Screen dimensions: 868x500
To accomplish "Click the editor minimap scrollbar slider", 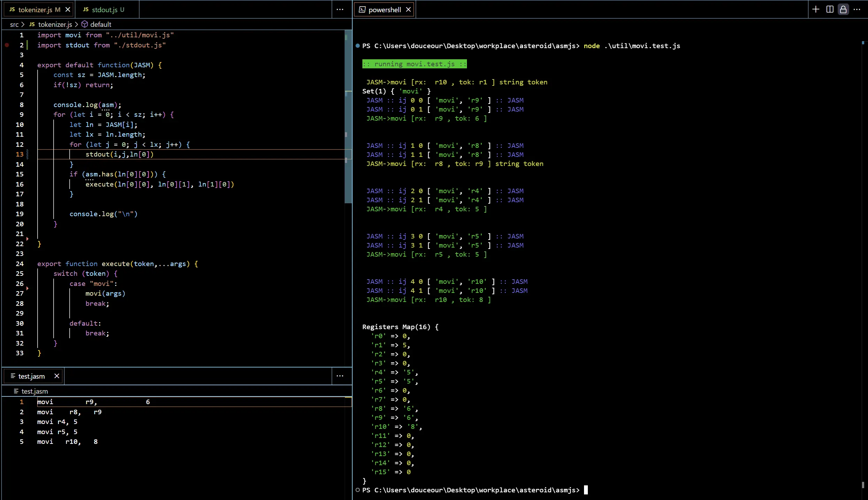I will [x=348, y=117].
